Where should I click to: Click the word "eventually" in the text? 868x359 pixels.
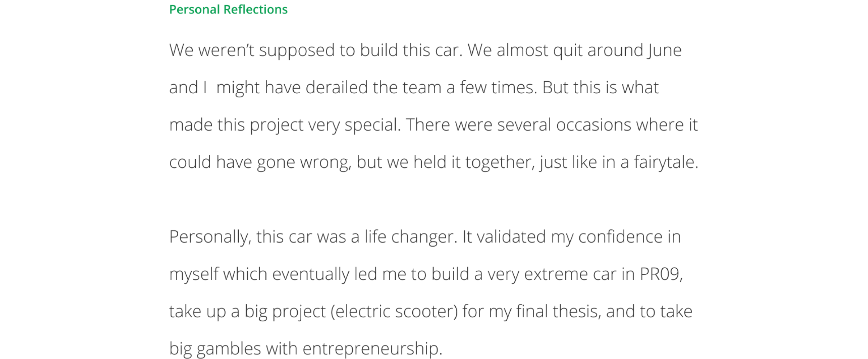tap(310, 274)
